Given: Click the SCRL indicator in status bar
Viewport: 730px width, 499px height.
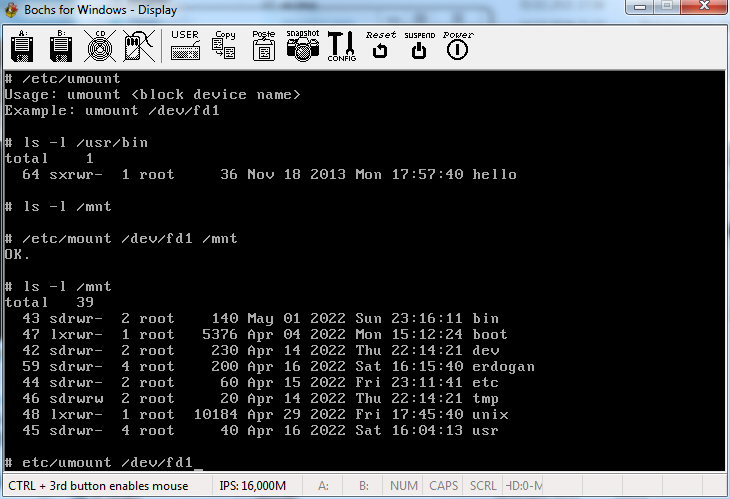Looking at the screenshot, I should coord(483,487).
